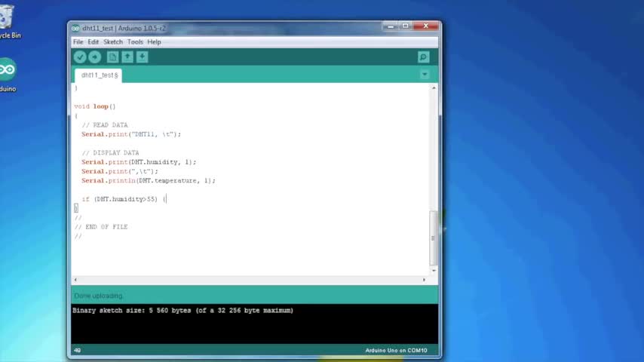Click the Serial.print(DHT.humidity, 1) line
Image resolution: width=644 pixels, height=362 pixels.
click(139, 162)
